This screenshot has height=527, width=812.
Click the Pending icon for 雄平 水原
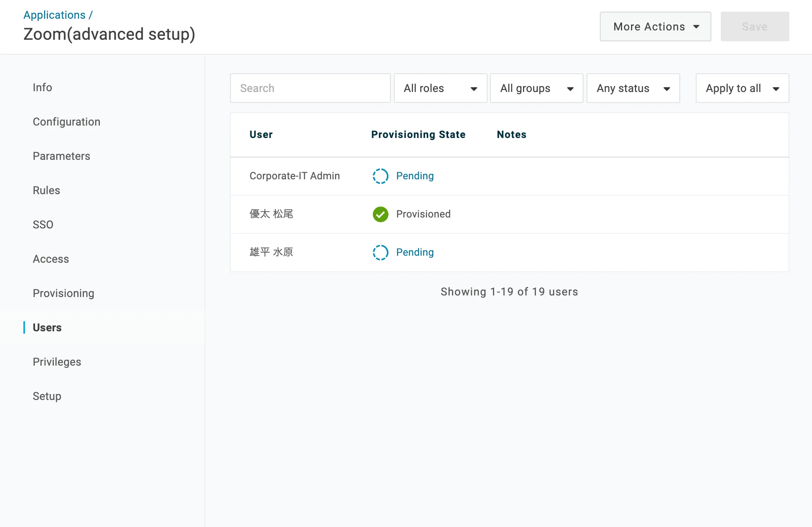tap(380, 253)
